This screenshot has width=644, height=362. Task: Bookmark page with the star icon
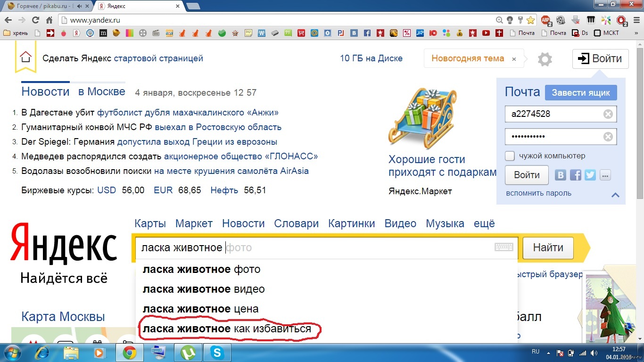point(531,20)
